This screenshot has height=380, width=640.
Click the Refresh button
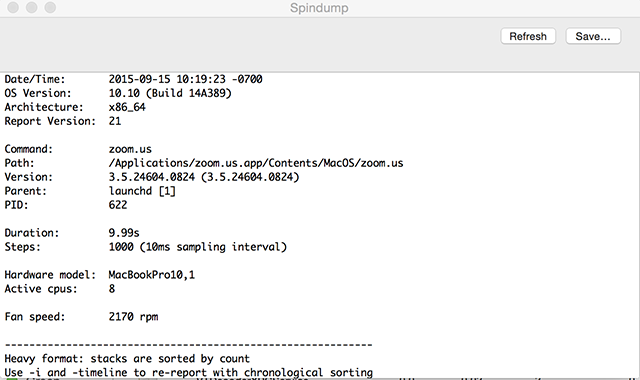click(x=528, y=36)
